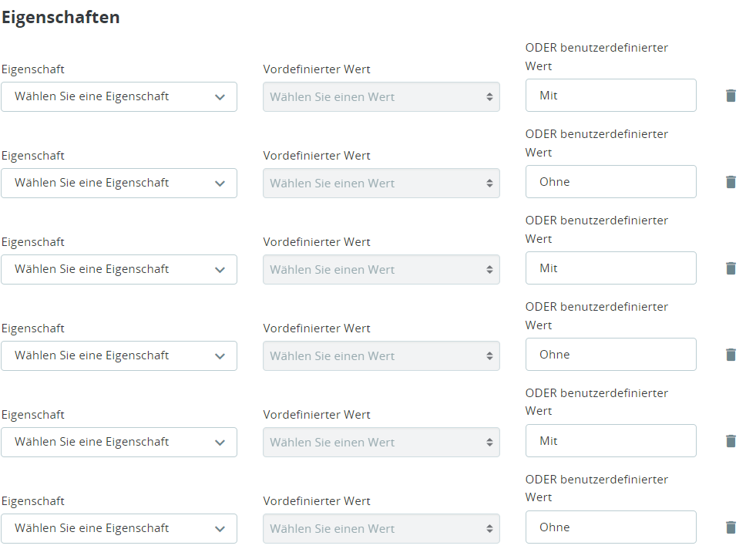Click the sixth row's Vordefinierter Wert selector
This screenshot has height=549, width=756.
click(x=381, y=529)
